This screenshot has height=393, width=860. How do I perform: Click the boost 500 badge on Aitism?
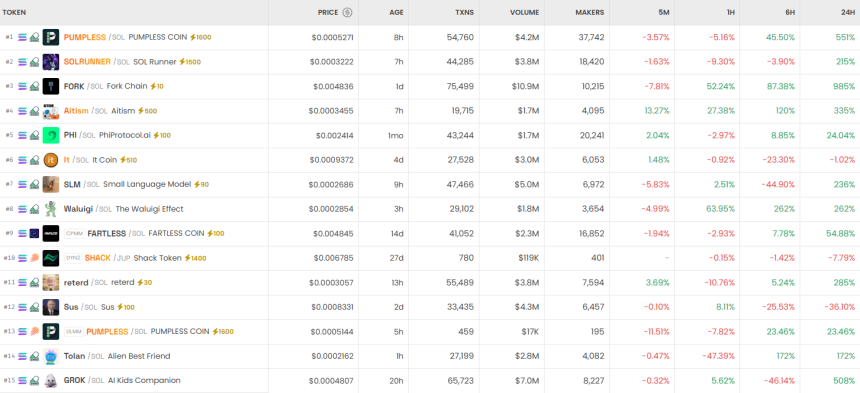point(147,111)
